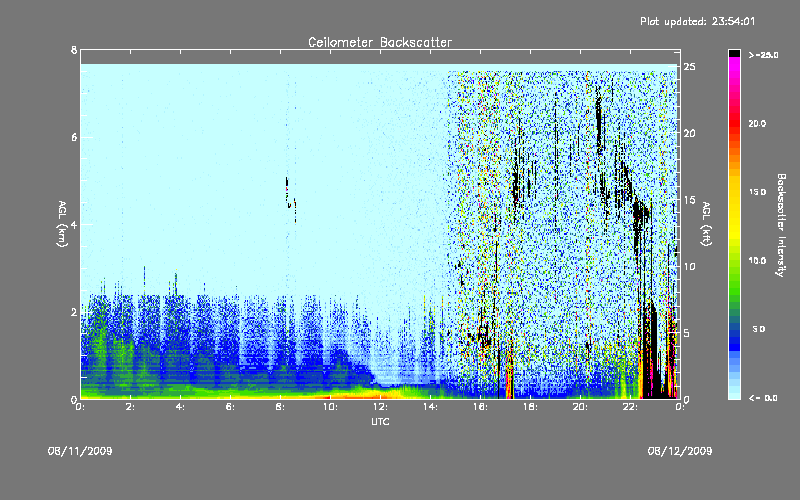800x500 pixels.
Task: Click the start date 08/11/2009 label
Action: [80, 451]
